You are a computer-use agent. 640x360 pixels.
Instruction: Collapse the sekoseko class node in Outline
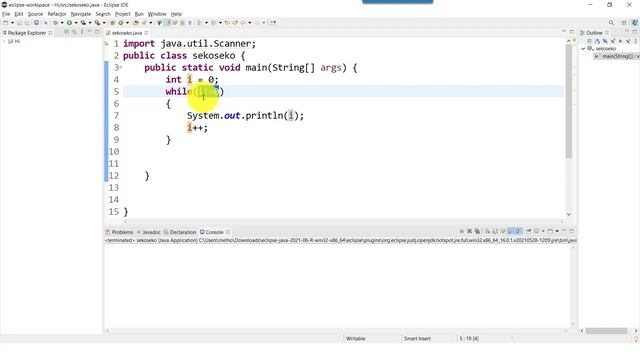[x=583, y=49]
